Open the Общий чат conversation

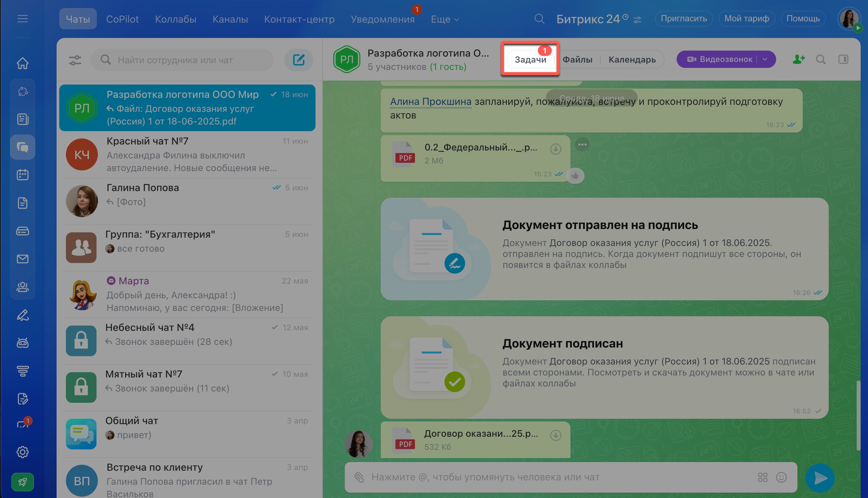coord(187,434)
